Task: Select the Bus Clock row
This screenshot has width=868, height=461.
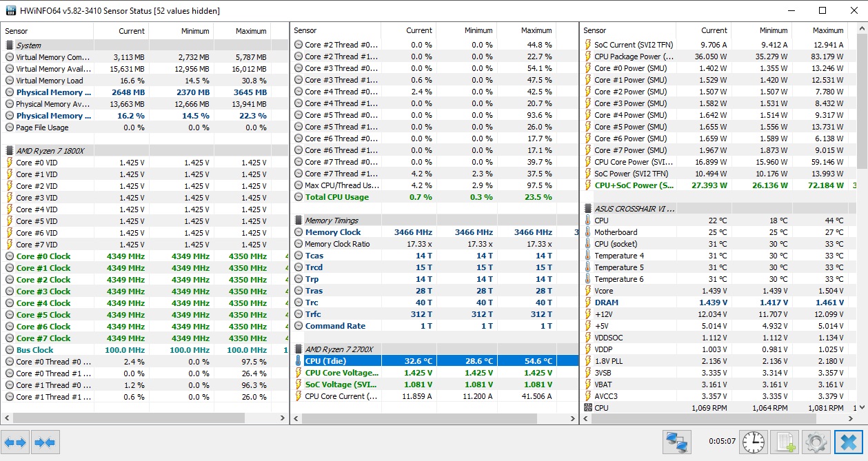Action: [145, 350]
